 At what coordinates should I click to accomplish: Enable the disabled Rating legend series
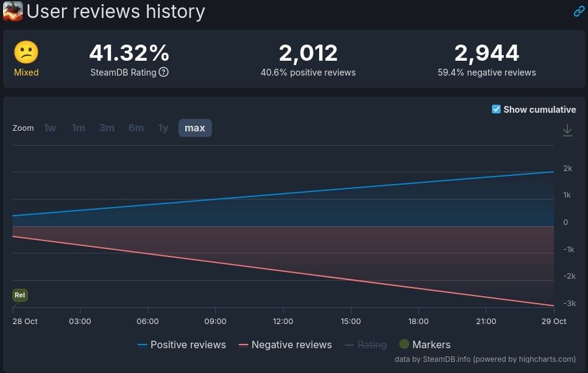point(366,344)
